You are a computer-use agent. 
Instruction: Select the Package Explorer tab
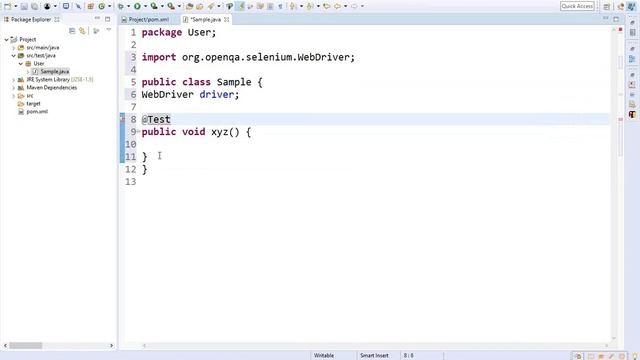31,19
